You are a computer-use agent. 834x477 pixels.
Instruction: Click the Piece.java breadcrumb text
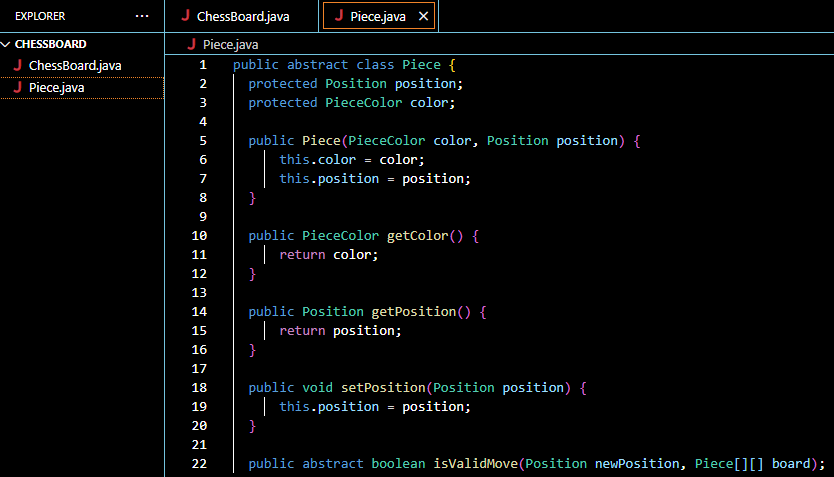click(228, 45)
